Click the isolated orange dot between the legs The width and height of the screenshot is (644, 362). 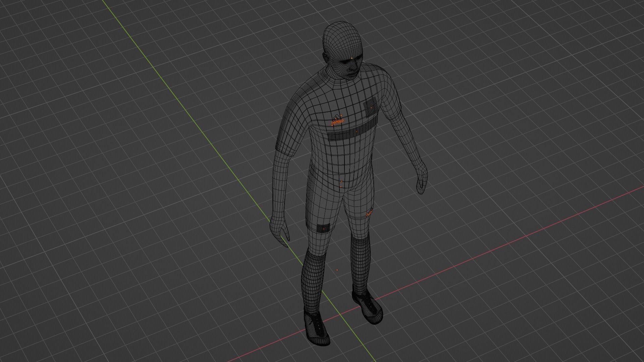pyautogui.click(x=337, y=269)
